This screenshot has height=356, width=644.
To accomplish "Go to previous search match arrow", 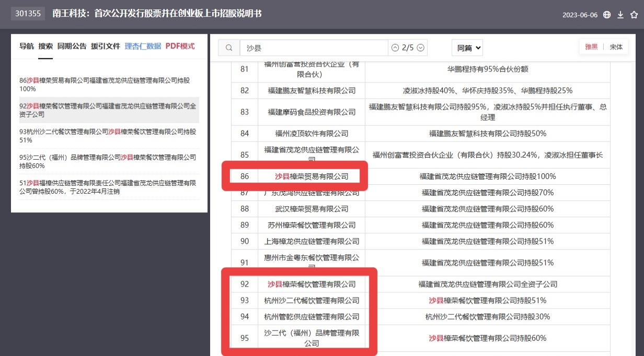I will click(395, 48).
